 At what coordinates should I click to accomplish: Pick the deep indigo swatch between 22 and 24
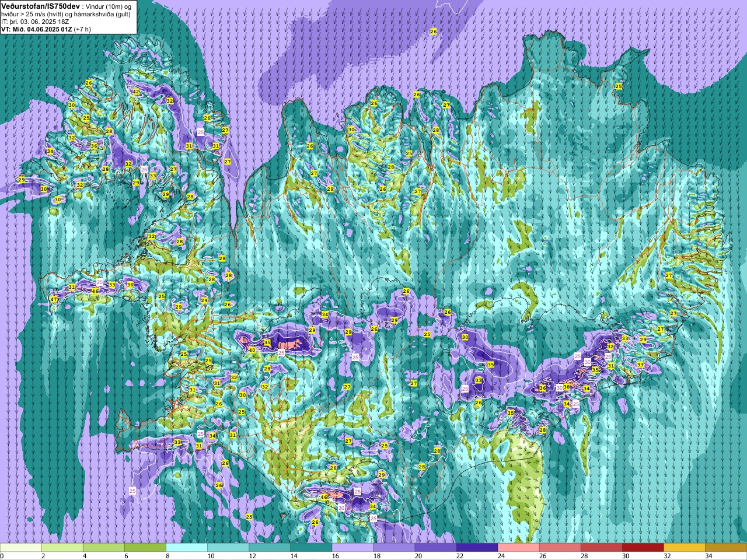(477, 548)
